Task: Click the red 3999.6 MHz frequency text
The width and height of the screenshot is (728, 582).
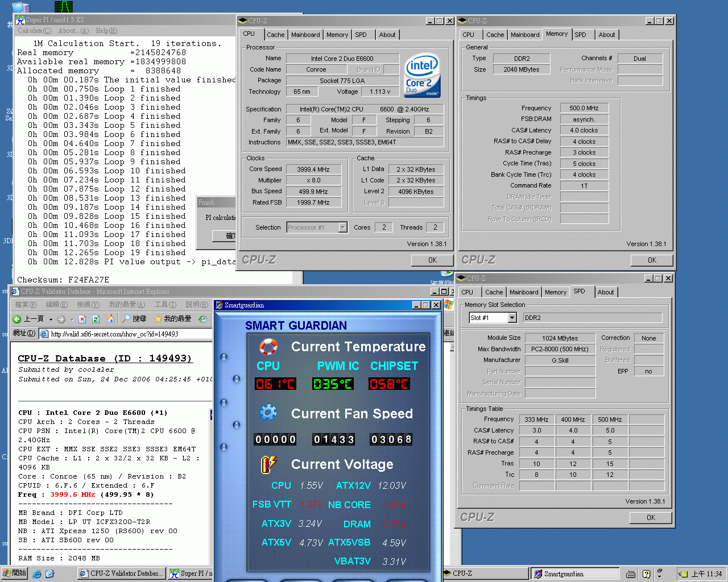Action: coord(73,494)
